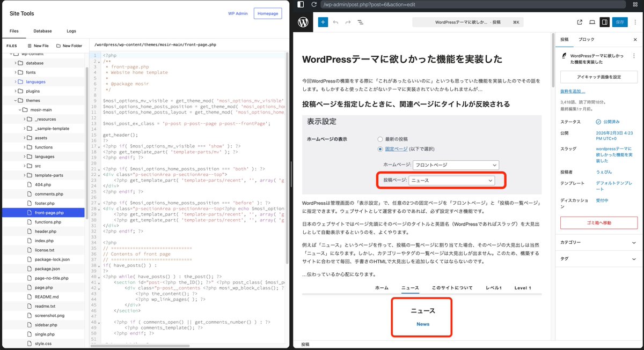
Task: Click the WP Admin button
Action: pos(238,13)
